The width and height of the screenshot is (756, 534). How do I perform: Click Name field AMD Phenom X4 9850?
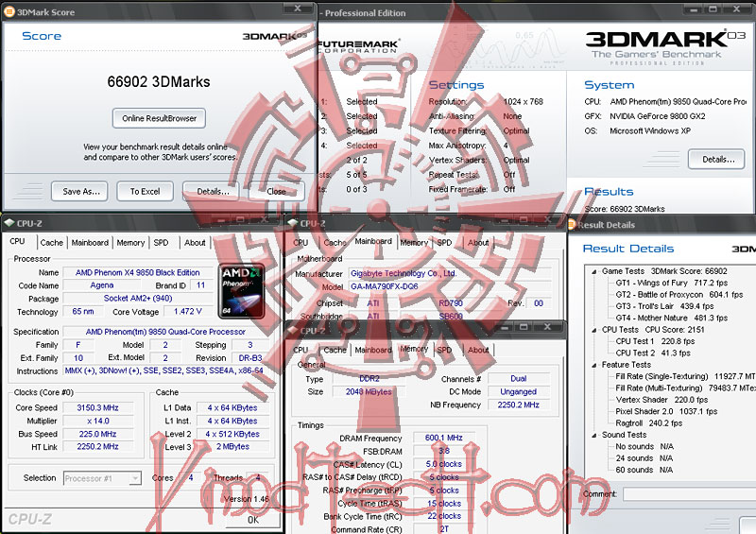pyautogui.click(x=138, y=272)
